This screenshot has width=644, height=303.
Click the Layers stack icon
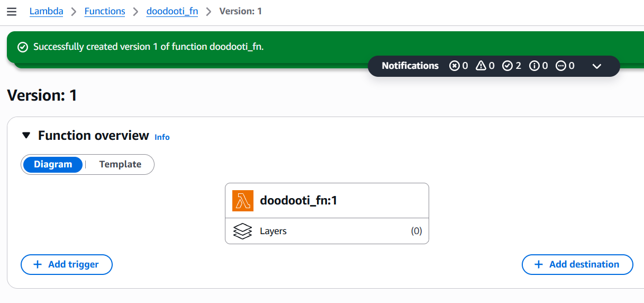pyautogui.click(x=242, y=231)
